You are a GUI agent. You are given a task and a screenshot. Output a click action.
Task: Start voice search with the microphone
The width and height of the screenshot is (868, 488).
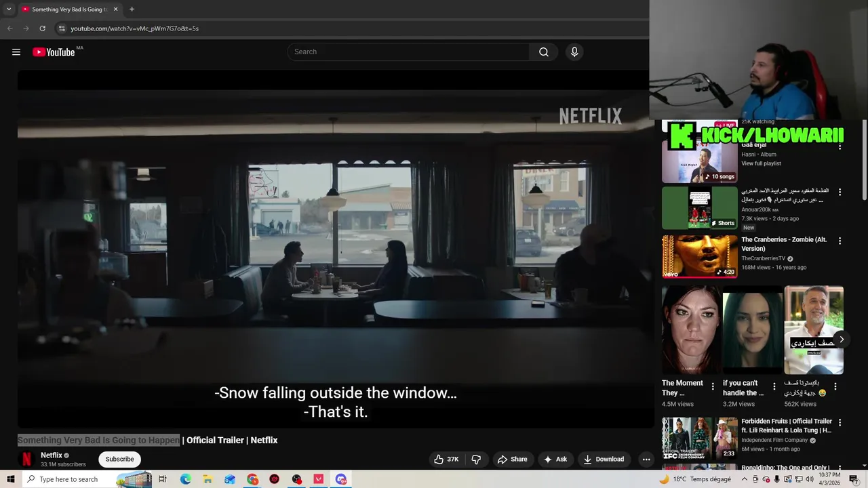click(574, 52)
